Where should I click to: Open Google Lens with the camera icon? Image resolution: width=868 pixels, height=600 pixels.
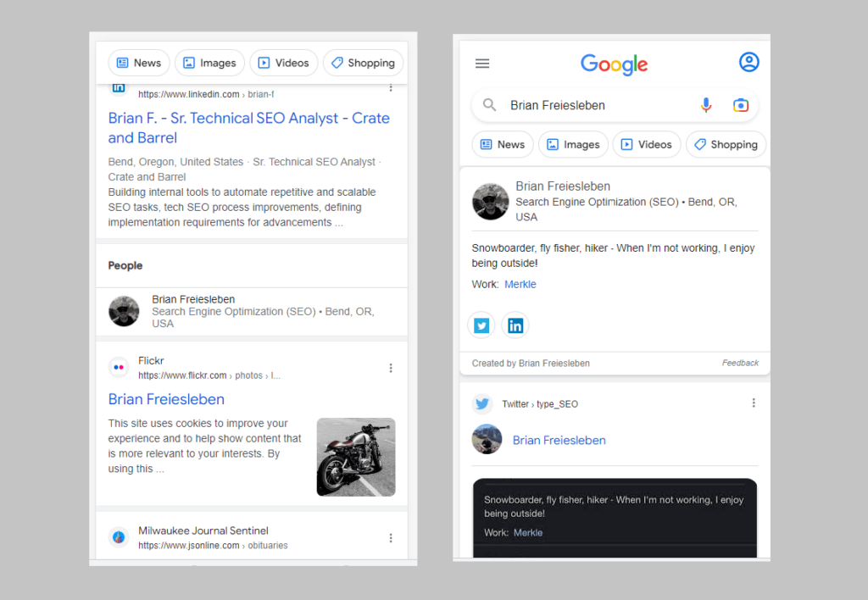(x=741, y=105)
